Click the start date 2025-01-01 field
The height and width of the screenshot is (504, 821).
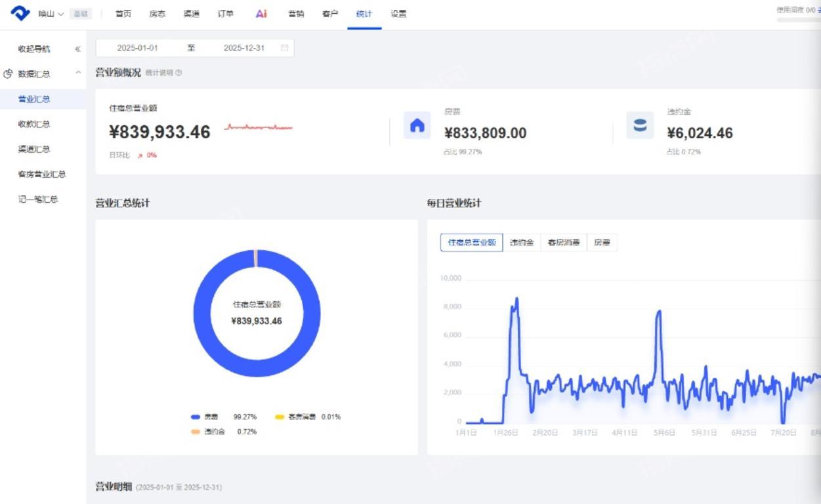138,48
